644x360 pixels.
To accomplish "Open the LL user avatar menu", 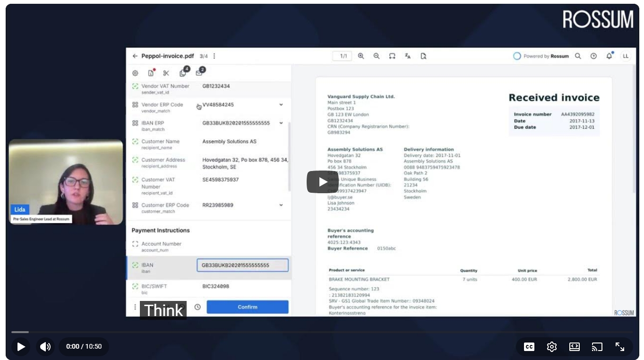I will coord(626,56).
